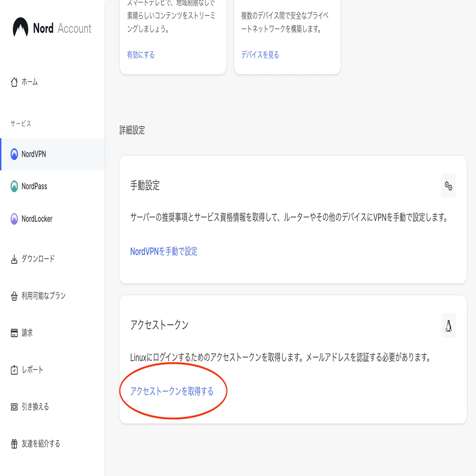476x476 pixels.
Task: Click the shopping basket plans icon
Action: click(14, 296)
